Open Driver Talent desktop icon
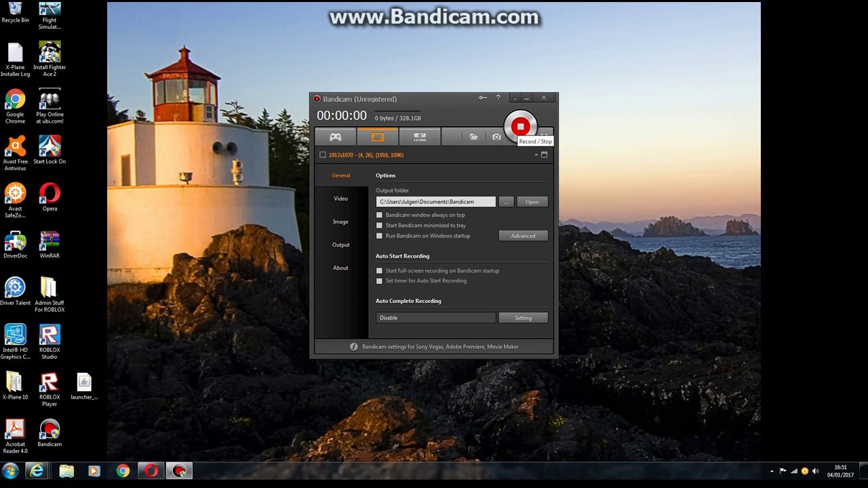Screen dimensions: 868x488 (x=15, y=291)
